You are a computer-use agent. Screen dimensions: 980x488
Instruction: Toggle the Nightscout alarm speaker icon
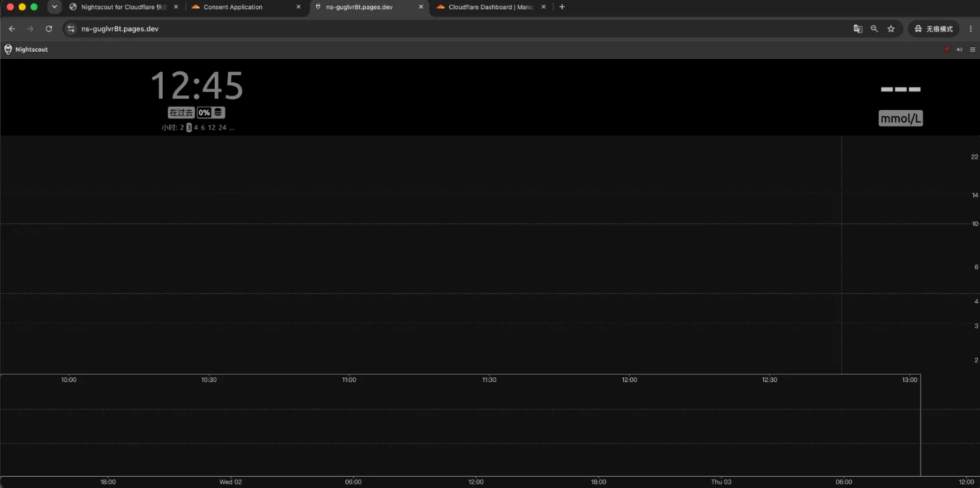959,49
